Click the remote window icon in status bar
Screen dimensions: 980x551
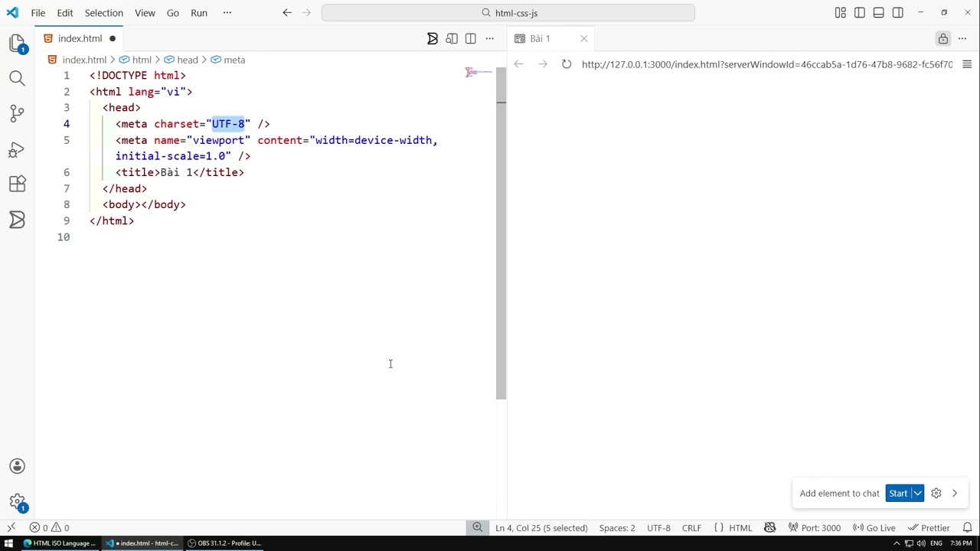(11, 527)
